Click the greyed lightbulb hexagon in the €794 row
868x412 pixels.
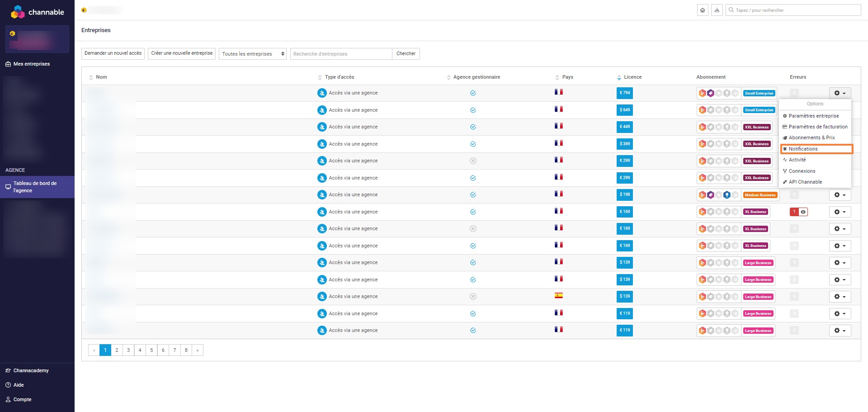[727, 93]
